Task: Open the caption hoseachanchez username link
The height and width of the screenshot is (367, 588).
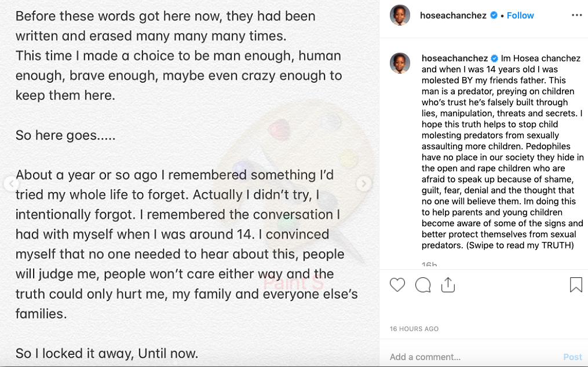Action: (x=455, y=58)
